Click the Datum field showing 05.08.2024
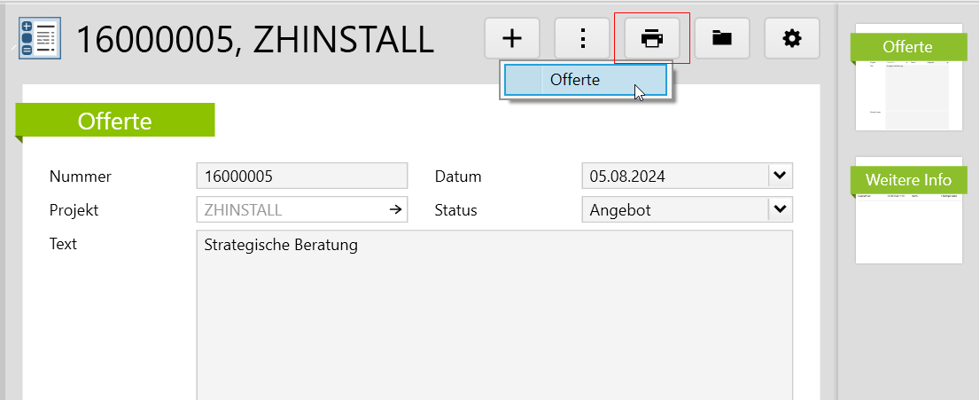The height and width of the screenshot is (400, 980). click(x=673, y=176)
